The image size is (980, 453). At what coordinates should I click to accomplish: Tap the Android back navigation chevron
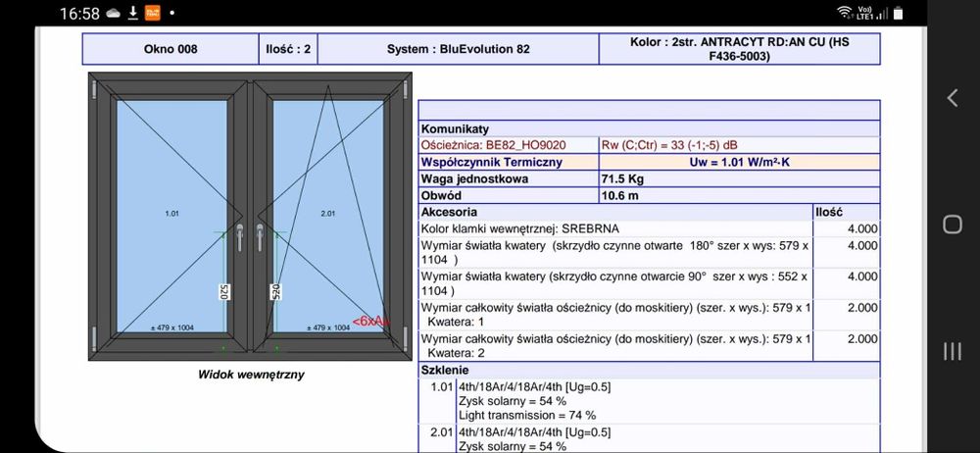coord(952,98)
